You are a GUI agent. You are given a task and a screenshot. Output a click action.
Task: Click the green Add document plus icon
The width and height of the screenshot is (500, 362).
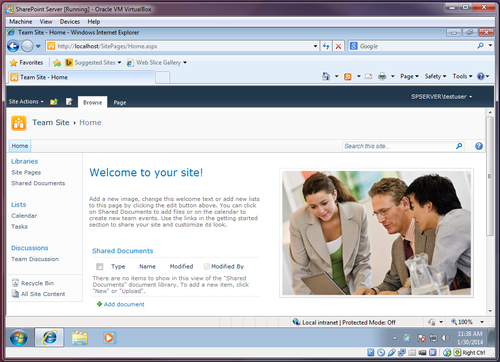coord(99,304)
